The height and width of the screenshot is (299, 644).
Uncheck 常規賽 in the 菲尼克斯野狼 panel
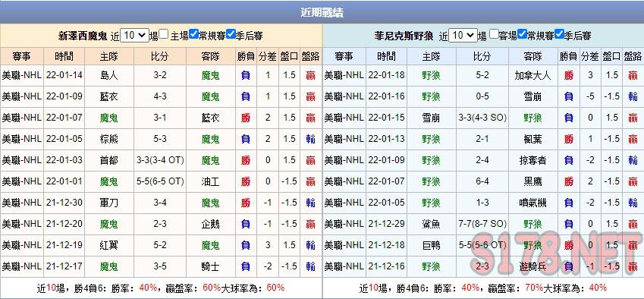click(523, 34)
